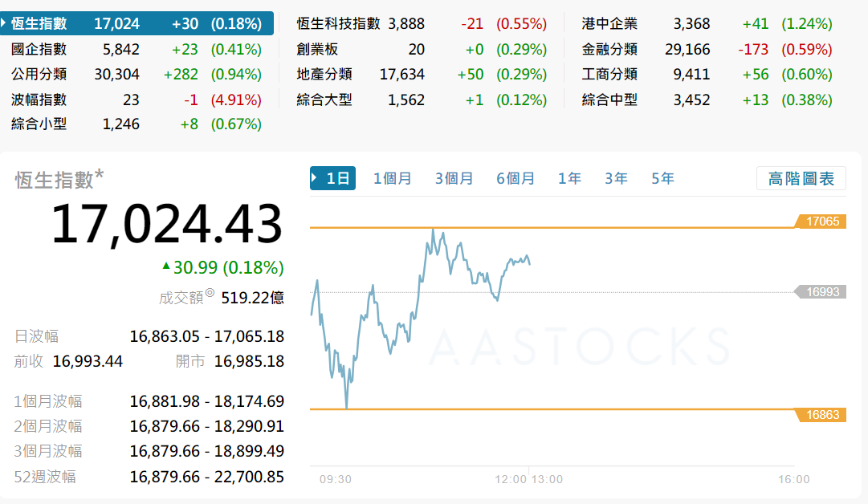The image size is (868, 504).
Task: Open the 恒生科技指數 index
Action: 338,23
